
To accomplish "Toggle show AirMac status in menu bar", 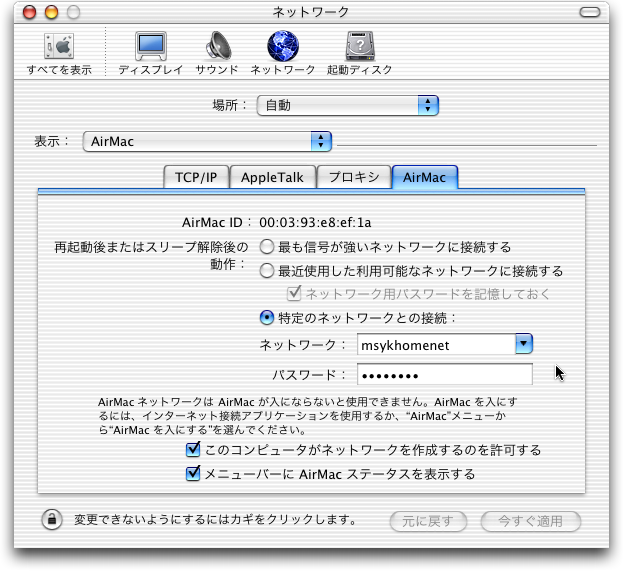I will tap(194, 474).
